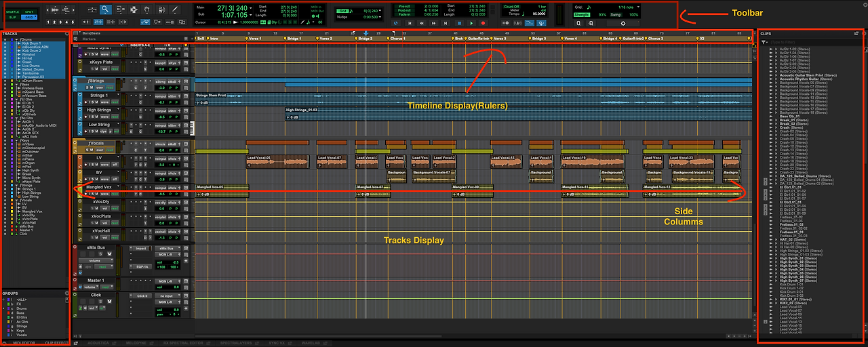This screenshot has width=868, height=347.
Task: Click the Strength quantize button
Action: pyautogui.click(x=582, y=15)
